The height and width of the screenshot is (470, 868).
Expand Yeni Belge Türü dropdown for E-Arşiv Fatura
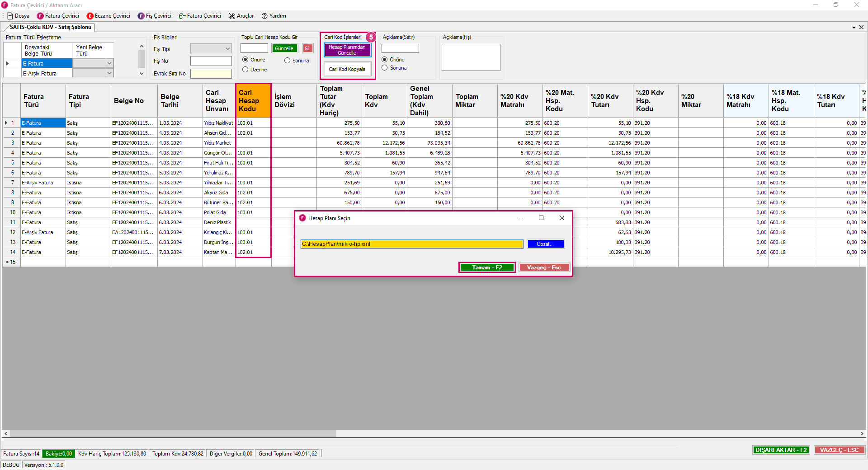click(x=109, y=73)
